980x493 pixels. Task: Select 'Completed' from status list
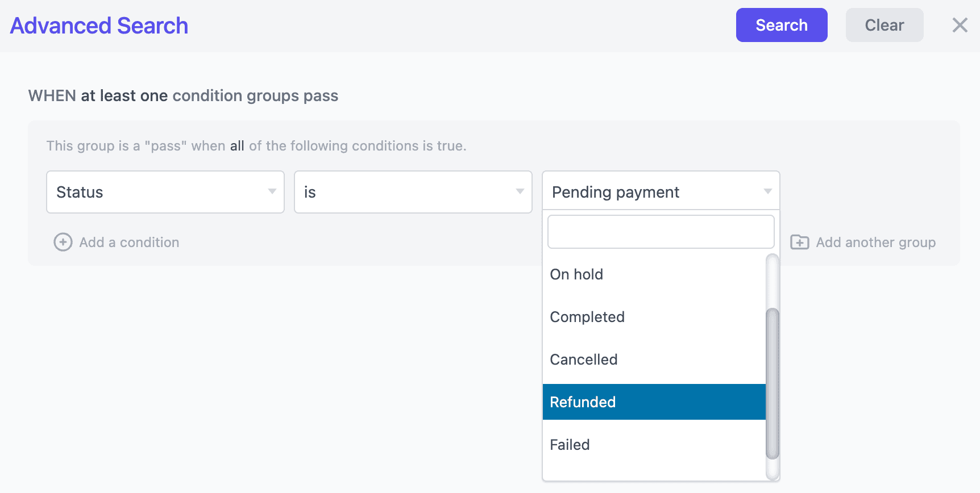point(654,317)
